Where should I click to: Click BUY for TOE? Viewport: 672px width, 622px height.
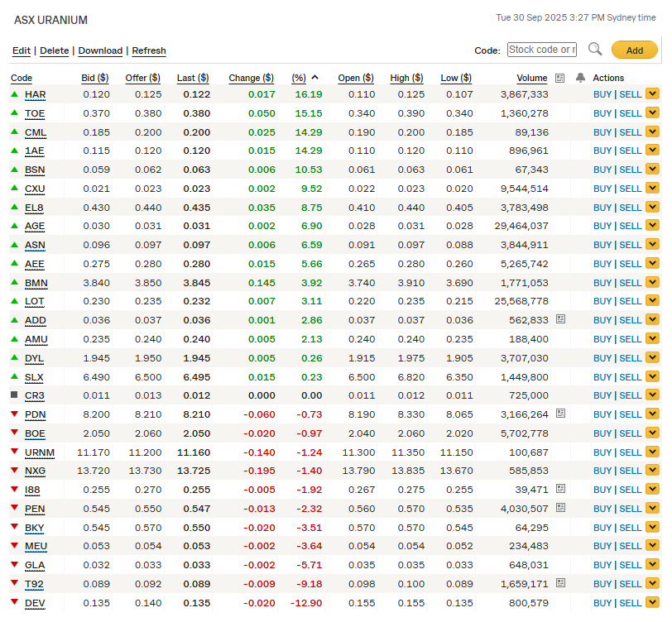tap(602, 113)
